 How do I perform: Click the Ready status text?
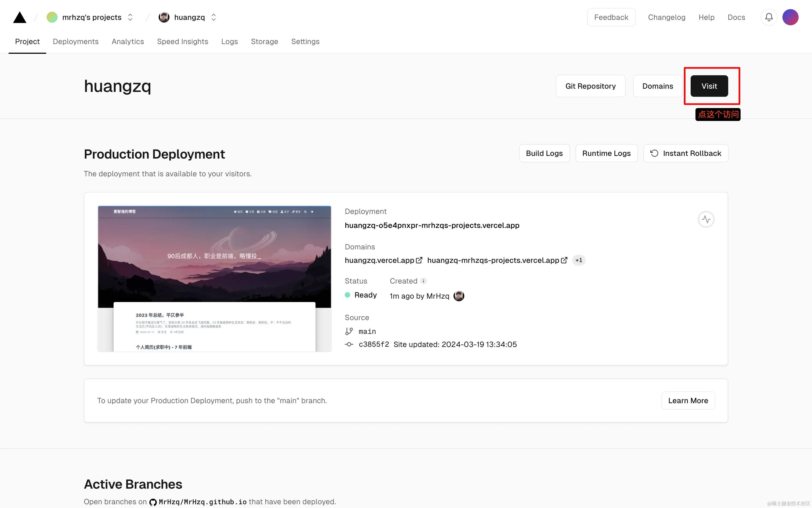(x=365, y=295)
